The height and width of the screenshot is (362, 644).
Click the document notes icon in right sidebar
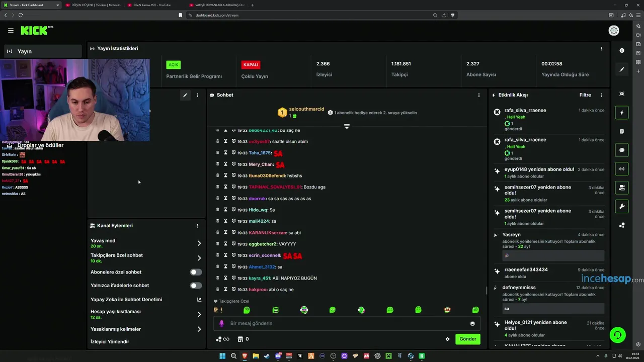[x=622, y=131]
